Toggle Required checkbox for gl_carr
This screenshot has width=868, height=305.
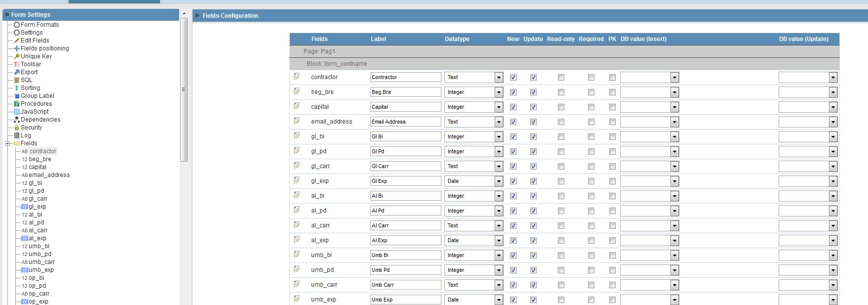(x=591, y=167)
